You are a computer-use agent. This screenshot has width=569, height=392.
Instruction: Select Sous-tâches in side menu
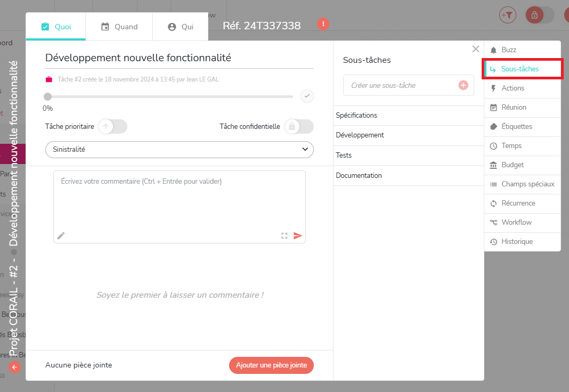coord(523,69)
